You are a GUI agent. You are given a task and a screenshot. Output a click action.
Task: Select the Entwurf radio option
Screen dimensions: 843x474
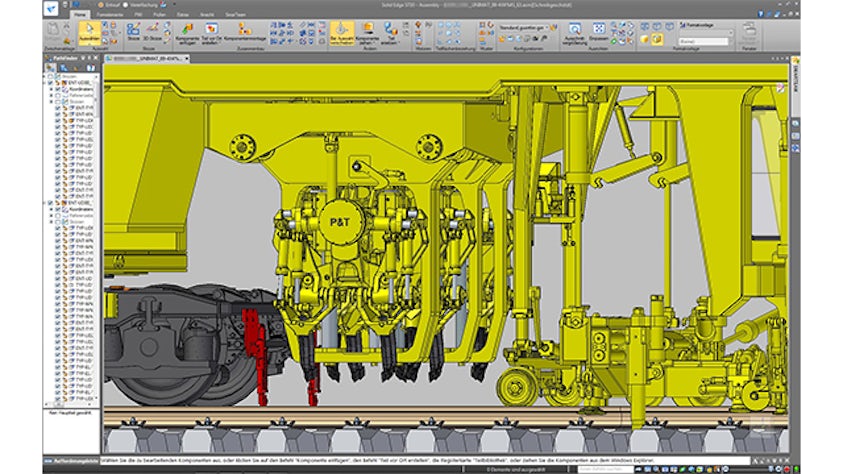(101, 5)
